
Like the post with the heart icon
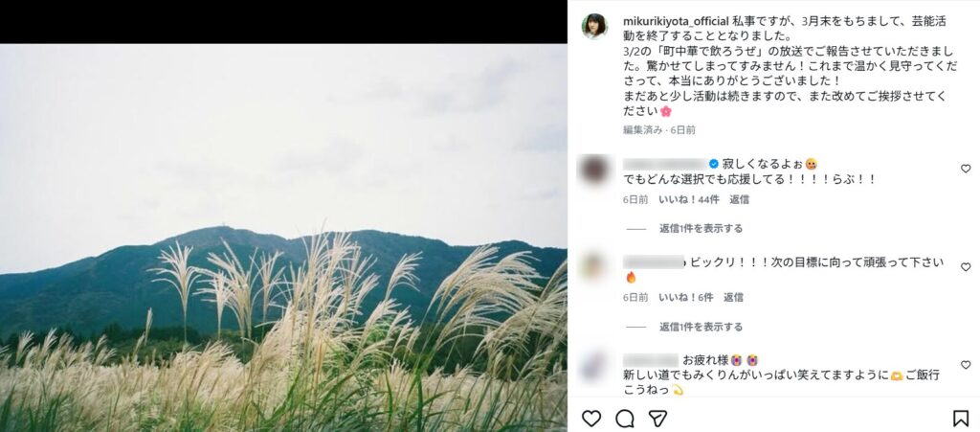(591, 419)
